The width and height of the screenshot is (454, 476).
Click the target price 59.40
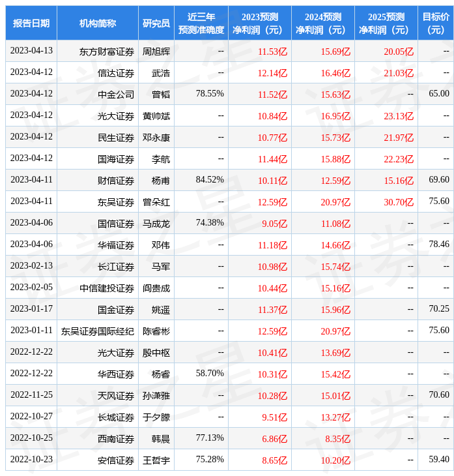[439, 460]
